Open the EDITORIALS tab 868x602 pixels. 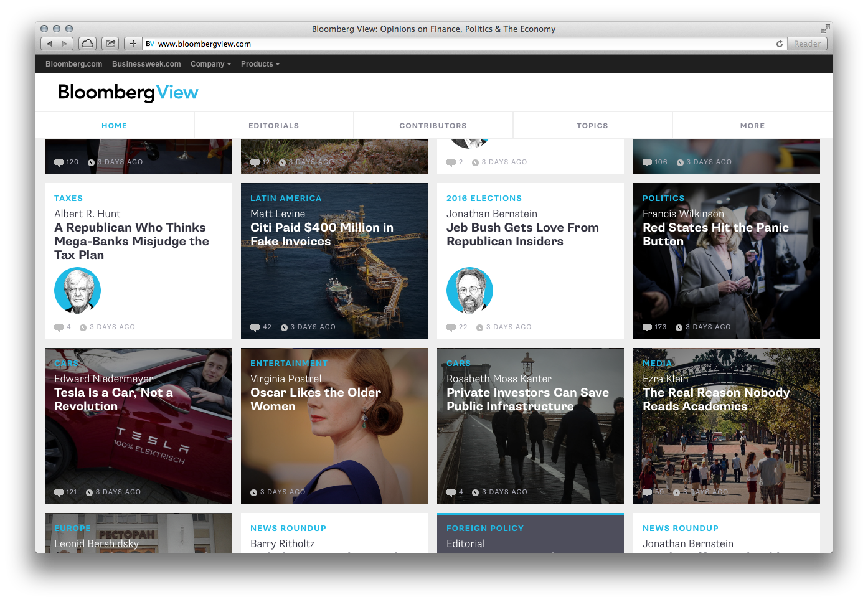pyautogui.click(x=274, y=126)
